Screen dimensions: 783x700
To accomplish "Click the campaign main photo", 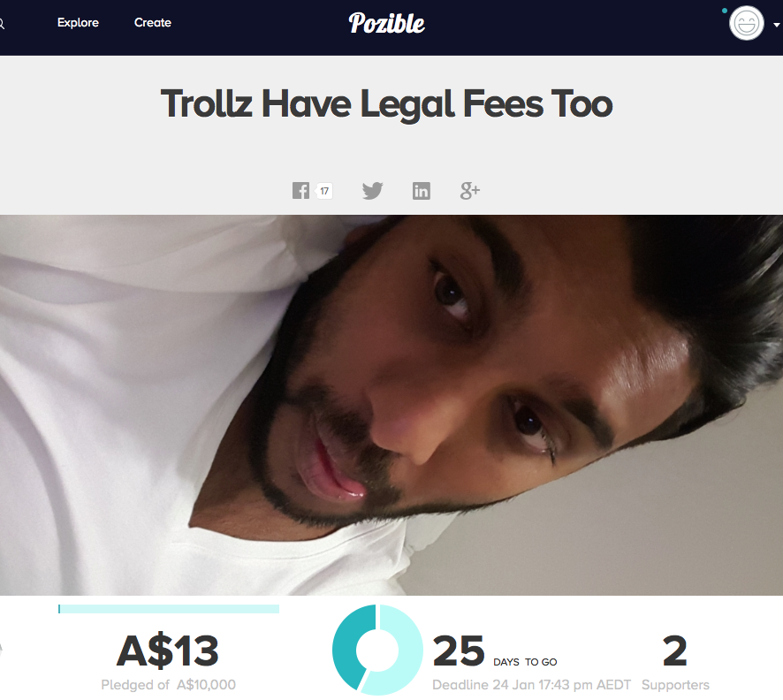I will tap(391, 405).
